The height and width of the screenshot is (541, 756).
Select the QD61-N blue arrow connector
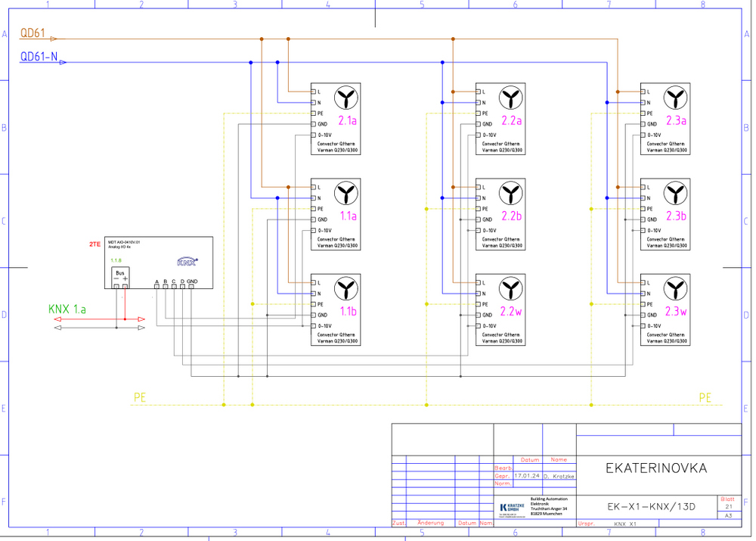point(62,62)
